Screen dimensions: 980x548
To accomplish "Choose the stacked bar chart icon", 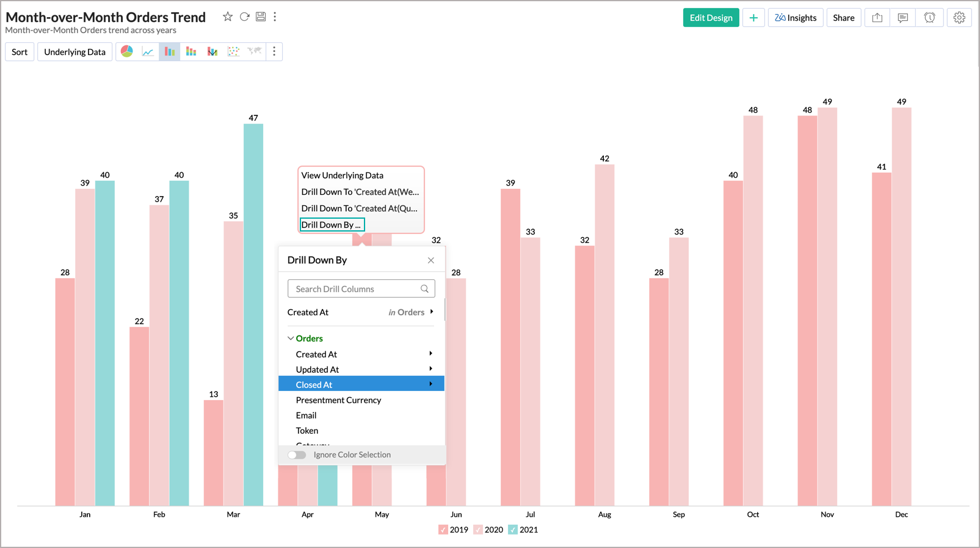I will tap(191, 51).
